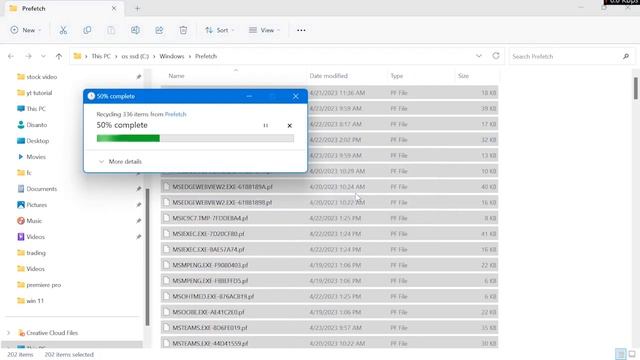Open the Sort dropdown menu
The height and width of the screenshot is (360, 640).
pyautogui.click(x=220, y=30)
